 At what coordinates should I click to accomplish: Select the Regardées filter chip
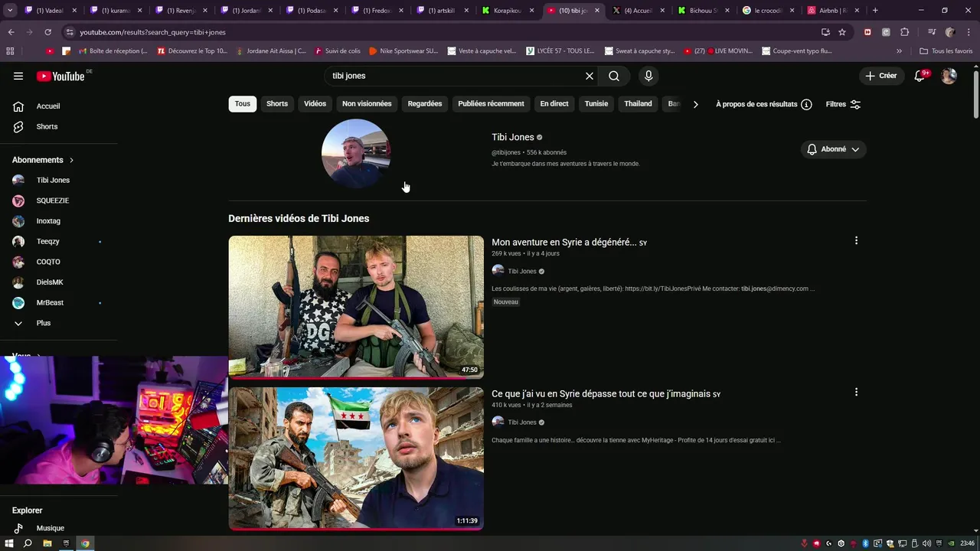click(425, 104)
